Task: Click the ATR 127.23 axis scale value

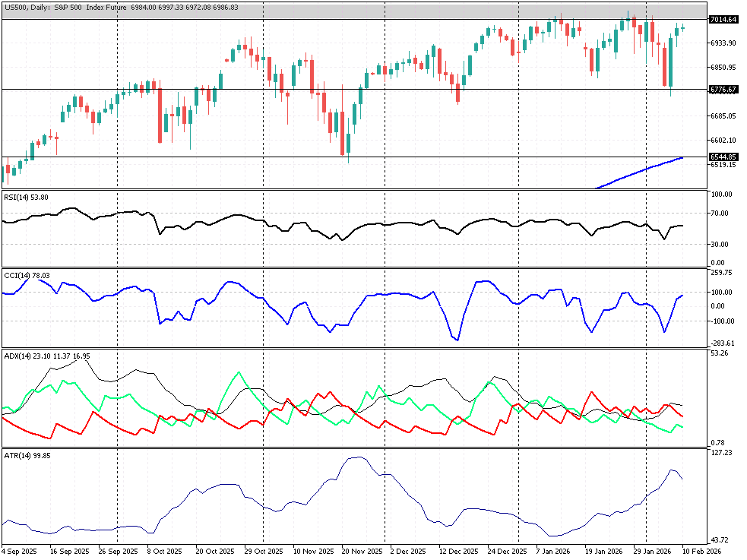Action: (x=721, y=453)
